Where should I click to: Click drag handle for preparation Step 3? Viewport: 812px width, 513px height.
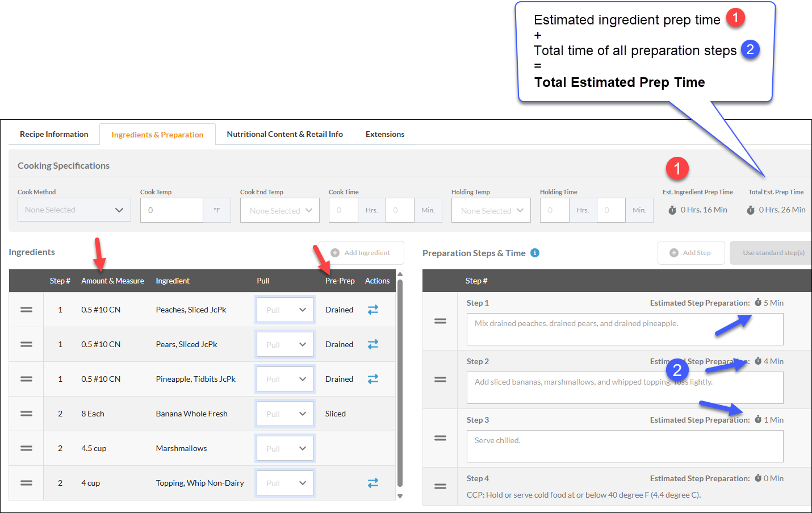coord(440,438)
